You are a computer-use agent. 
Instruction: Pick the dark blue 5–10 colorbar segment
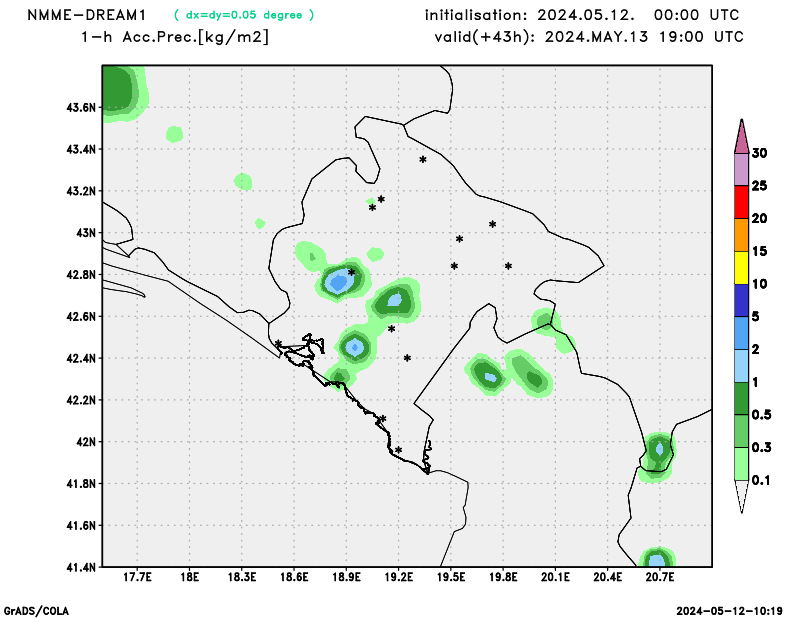[741, 300]
